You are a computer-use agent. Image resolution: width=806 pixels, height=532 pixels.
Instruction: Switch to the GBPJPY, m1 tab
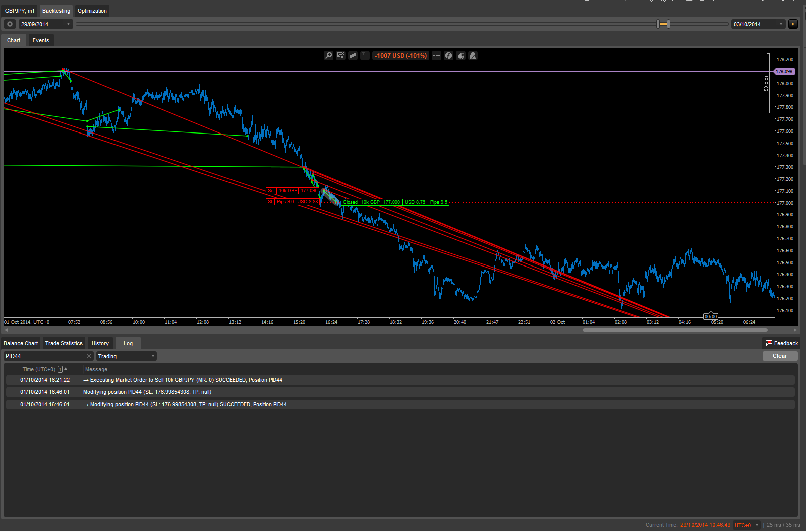[20, 11]
